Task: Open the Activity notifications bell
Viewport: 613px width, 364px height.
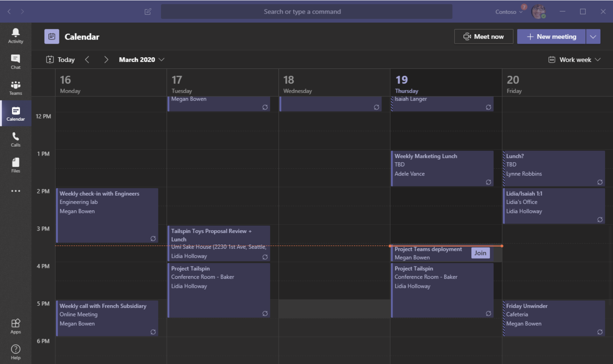Action: click(15, 35)
